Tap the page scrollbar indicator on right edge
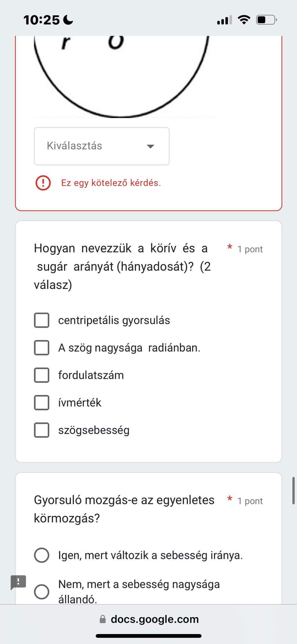The height and width of the screenshot is (644, 297). (294, 491)
